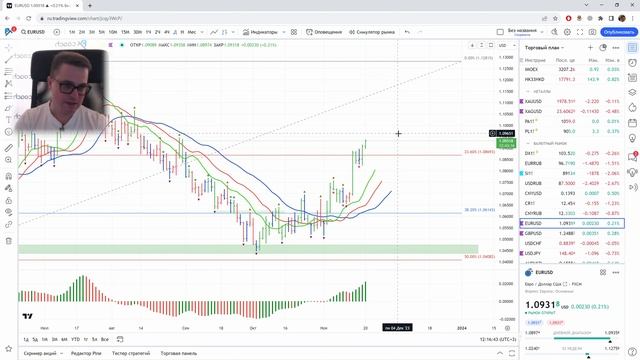The height and width of the screenshot is (360, 640).
Task: Open time axis settings gear
Action: 507,328
